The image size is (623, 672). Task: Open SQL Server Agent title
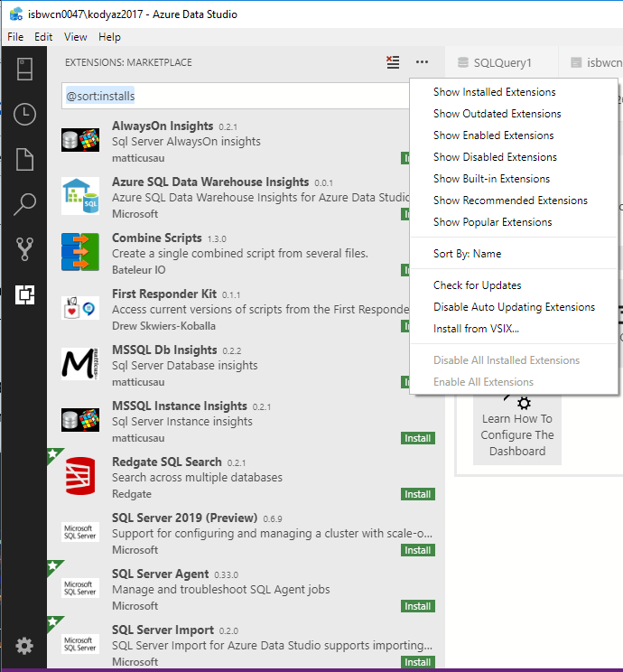coord(160,574)
